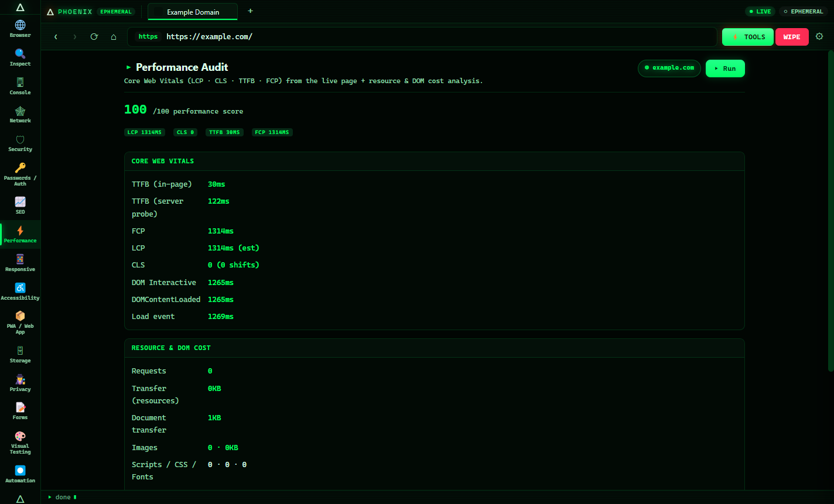
Task: Click the LIVE status badge
Action: point(760,11)
